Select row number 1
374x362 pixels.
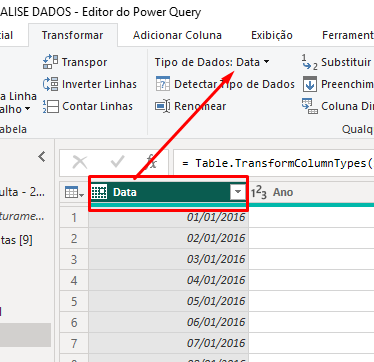(x=74, y=217)
